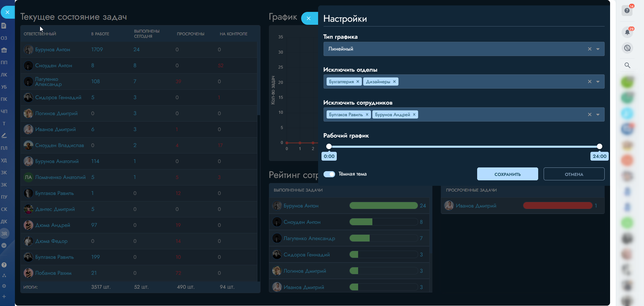The image size is (644, 306).
Task: Open the ПЛ sidebar item
Action: 4,148
